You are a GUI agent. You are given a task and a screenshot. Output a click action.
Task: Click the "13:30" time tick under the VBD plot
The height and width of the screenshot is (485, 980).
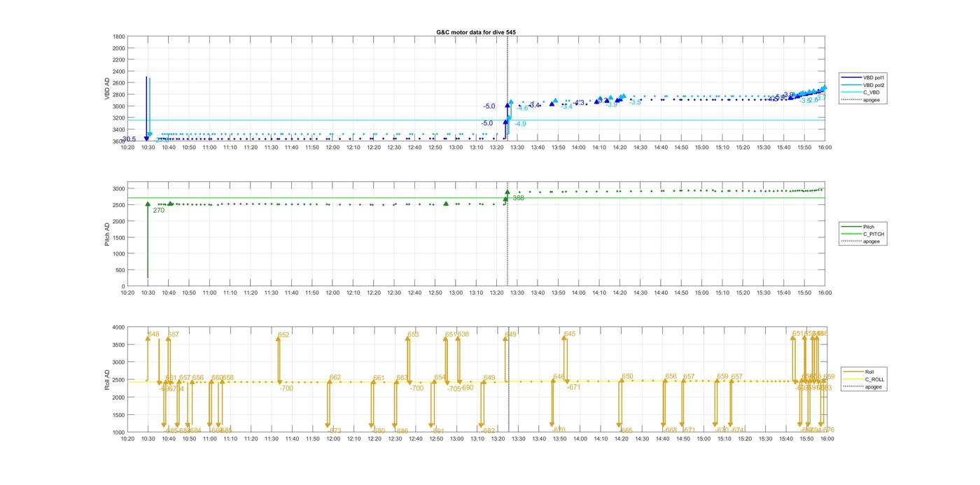click(x=517, y=148)
